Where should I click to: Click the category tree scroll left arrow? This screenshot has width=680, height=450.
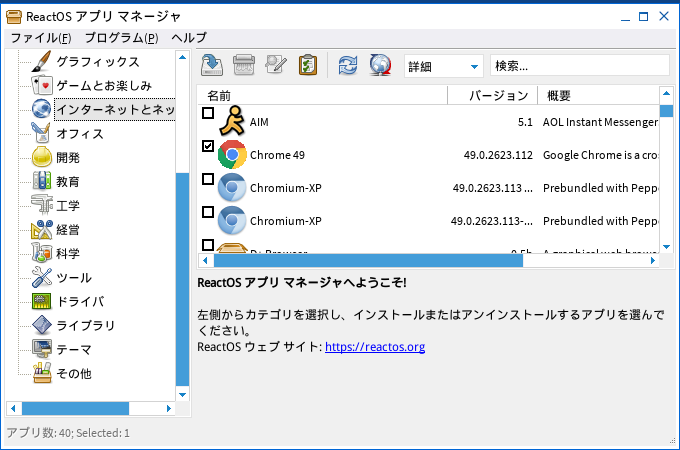(x=13, y=408)
